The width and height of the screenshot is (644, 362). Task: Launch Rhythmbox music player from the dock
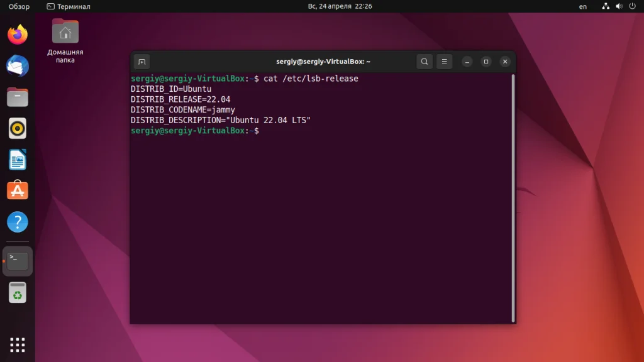click(x=16, y=128)
